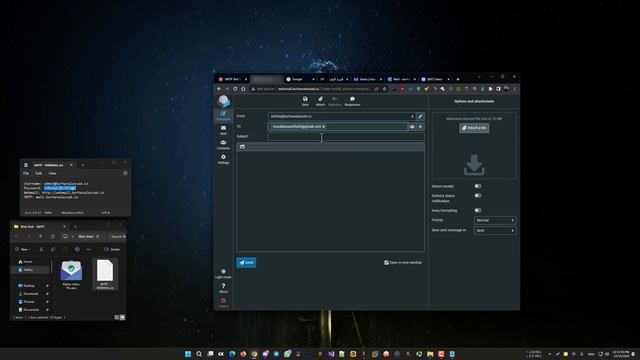Check Open in new window option

click(386, 262)
